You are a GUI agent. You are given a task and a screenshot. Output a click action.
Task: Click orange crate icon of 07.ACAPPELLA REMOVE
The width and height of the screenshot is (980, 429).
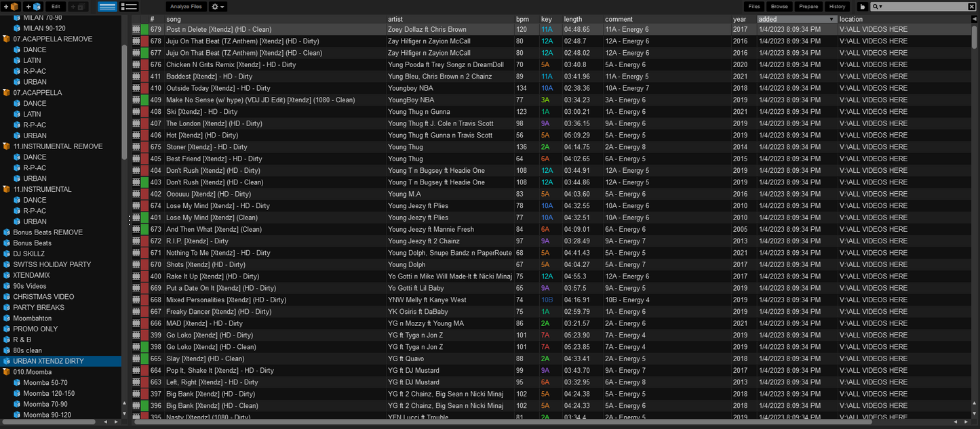pyautogui.click(x=7, y=39)
